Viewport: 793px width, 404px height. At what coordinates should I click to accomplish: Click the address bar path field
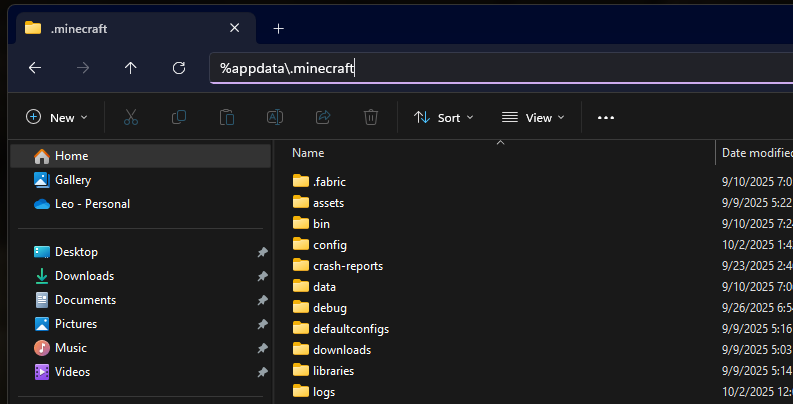500,68
